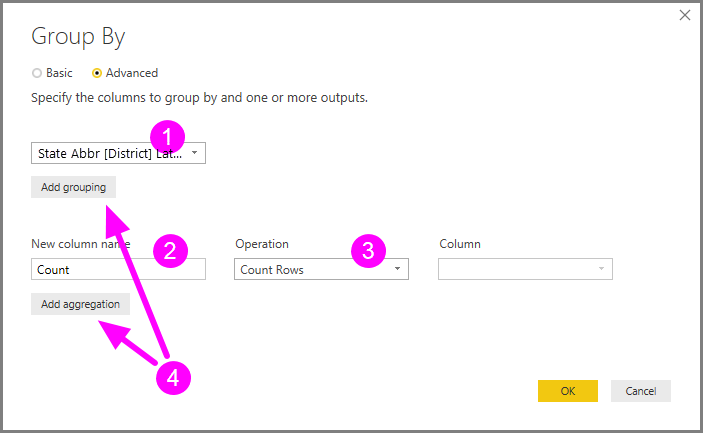703x433 pixels.
Task: Open the State Abbr grouping column dropdown
Action: 118,153
